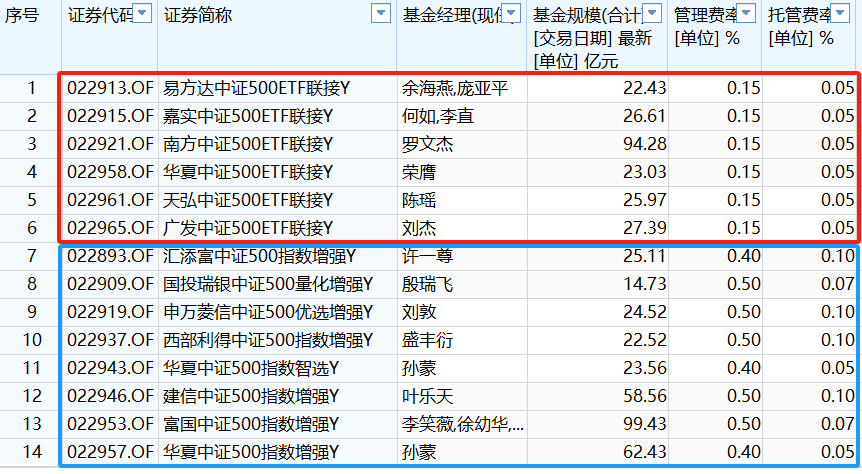Click fund name 建信中证500指数增强Y
Image resolution: width=862 pixels, height=474 pixels.
[251, 396]
